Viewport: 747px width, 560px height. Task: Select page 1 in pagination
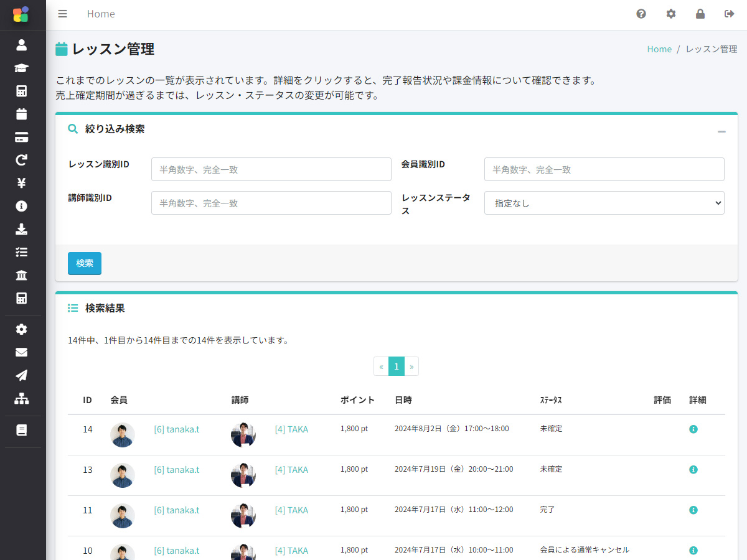[397, 366]
